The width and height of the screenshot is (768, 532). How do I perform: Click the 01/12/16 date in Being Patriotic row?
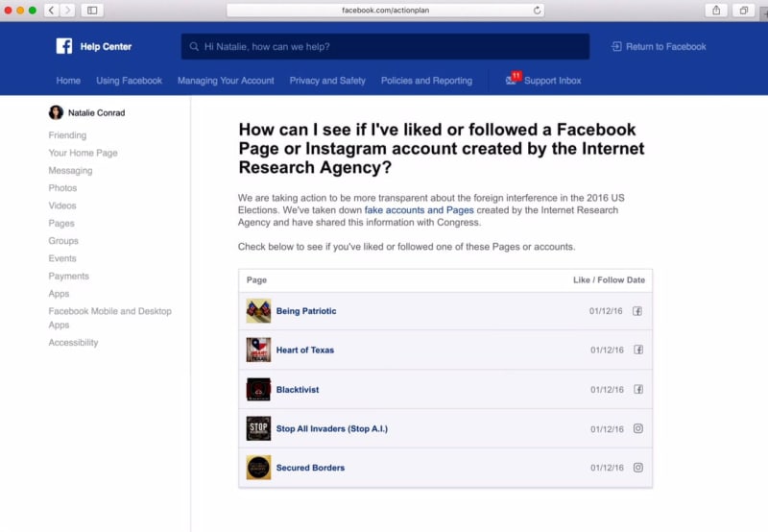(x=606, y=311)
